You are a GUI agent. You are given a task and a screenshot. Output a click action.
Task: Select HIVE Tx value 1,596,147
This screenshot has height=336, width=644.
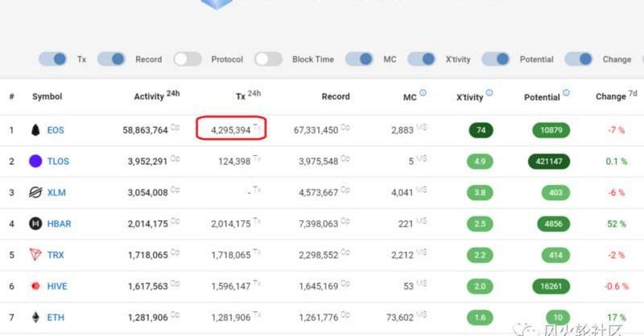[x=231, y=286]
